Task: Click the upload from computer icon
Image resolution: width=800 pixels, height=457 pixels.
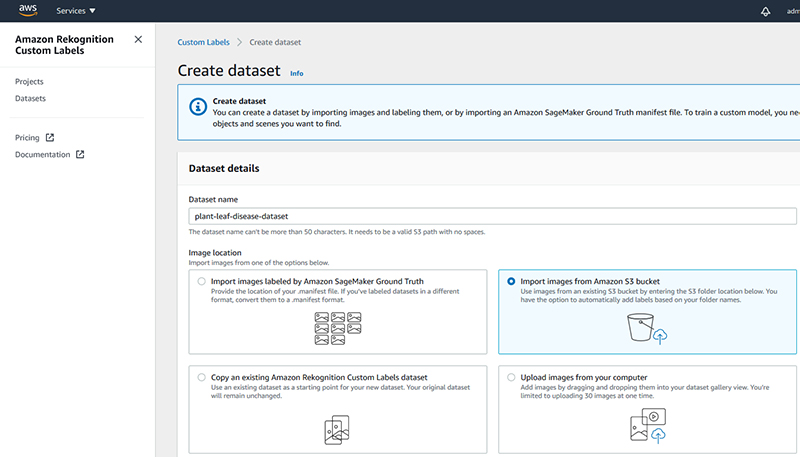Action: click(648, 425)
